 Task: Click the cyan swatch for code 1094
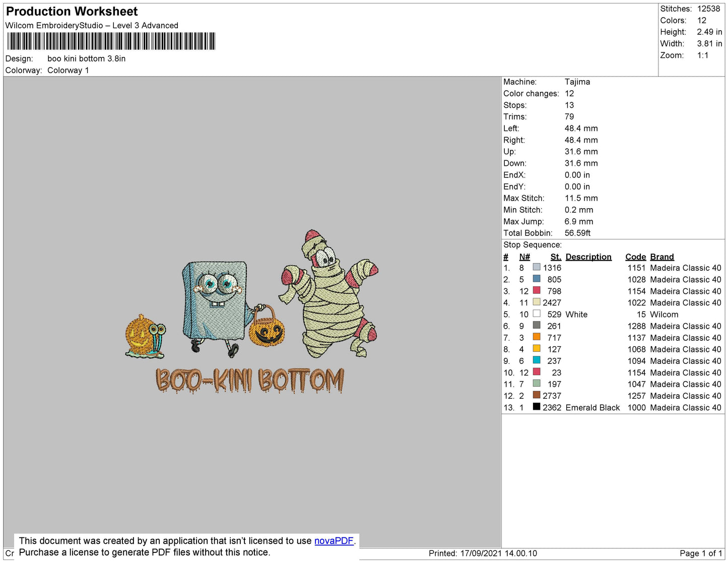537,360
